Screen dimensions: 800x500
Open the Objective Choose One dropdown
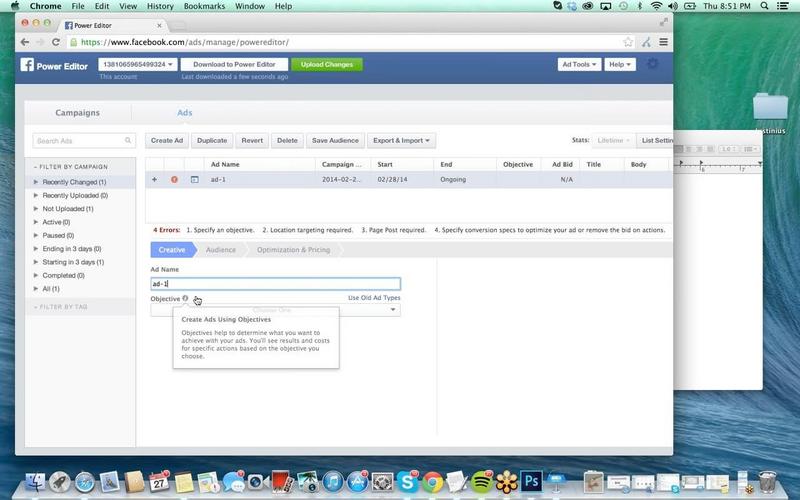pos(276,310)
